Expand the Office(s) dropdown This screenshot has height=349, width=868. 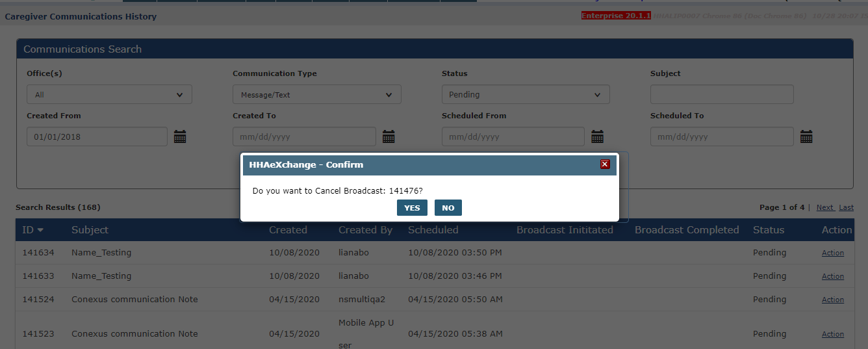tap(109, 94)
